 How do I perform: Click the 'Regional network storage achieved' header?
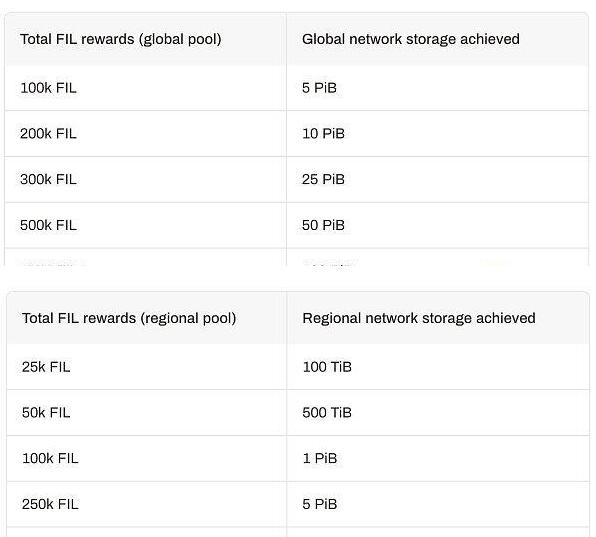tap(438, 318)
